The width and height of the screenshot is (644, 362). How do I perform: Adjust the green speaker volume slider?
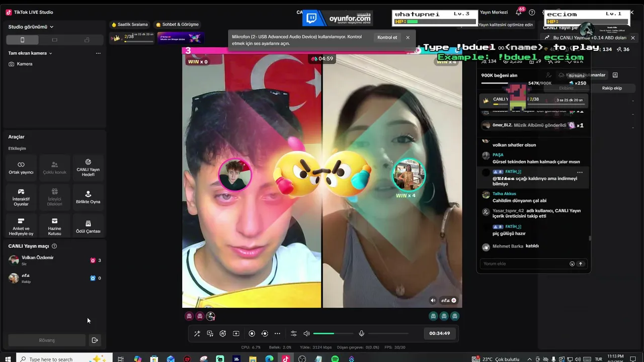pyautogui.click(x=333, y=333)
